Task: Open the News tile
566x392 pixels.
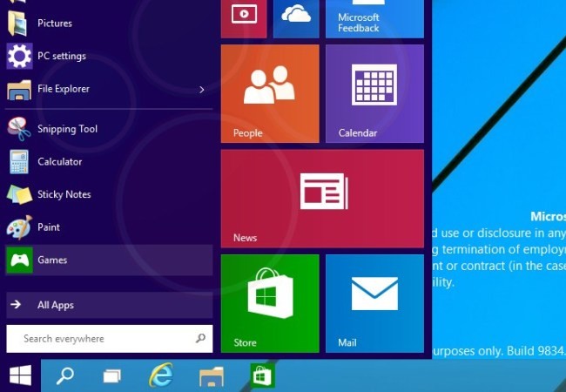Action: [x=322, y=199]
